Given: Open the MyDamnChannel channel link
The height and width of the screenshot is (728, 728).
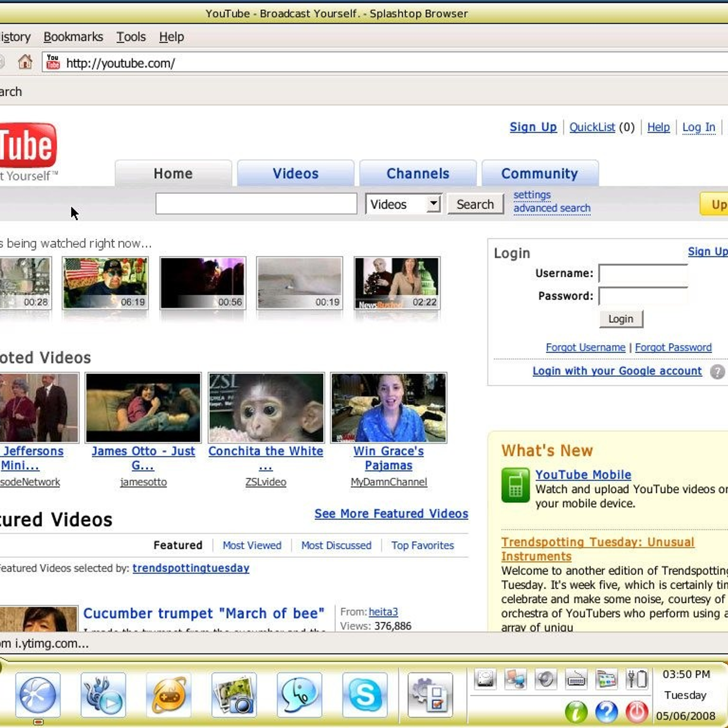Looking at the screenshot, I should tap(389, 482).
